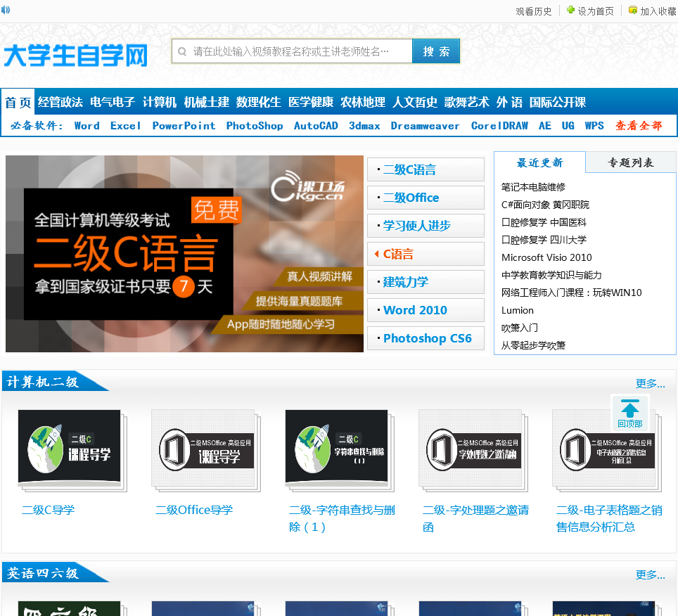Select 建筑力学 slide button
678x616 pixels.
[426, 282]
